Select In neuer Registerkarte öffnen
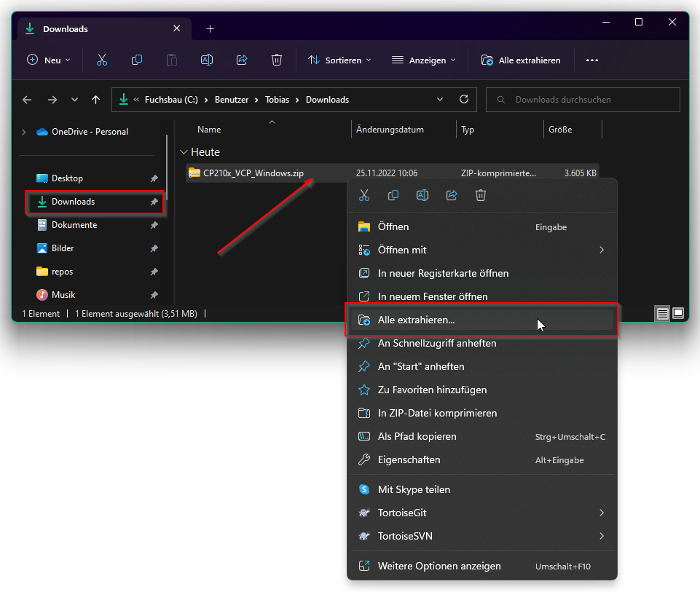The width and height of the screenshot is (700, 592). (482, 273)
